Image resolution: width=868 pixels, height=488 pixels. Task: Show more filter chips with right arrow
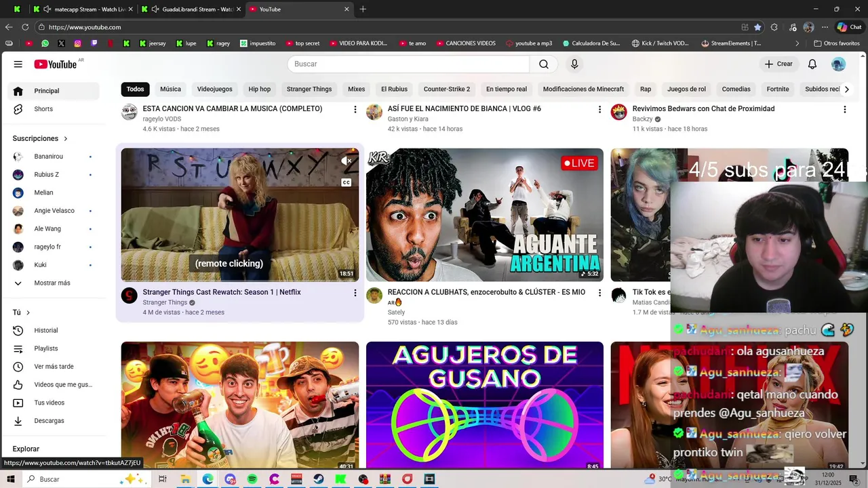[846, 89]
